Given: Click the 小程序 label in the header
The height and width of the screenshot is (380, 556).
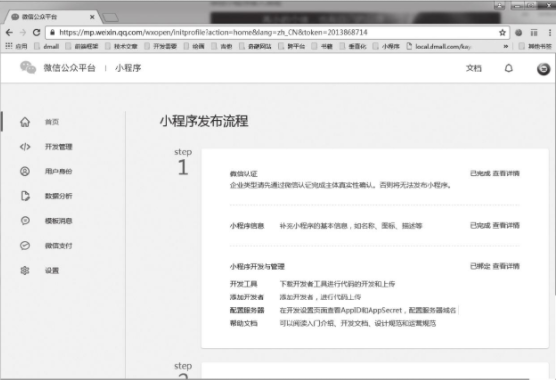Looking at the screenshot, I should 128,68.
